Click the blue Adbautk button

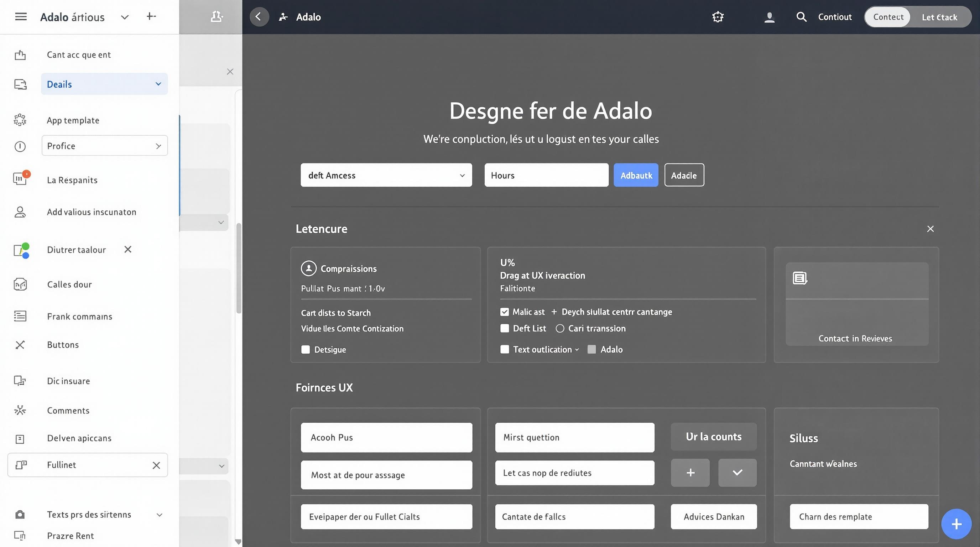[636, 175]
